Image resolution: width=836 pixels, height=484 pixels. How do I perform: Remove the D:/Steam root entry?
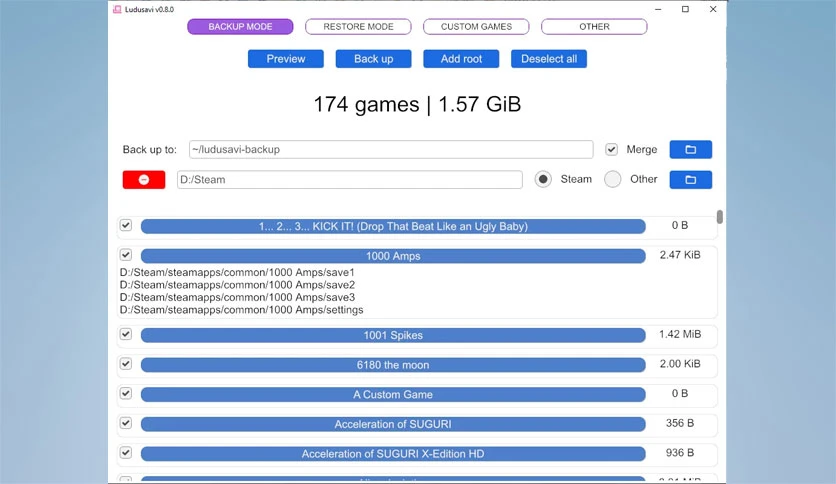(x=144, y=180)
